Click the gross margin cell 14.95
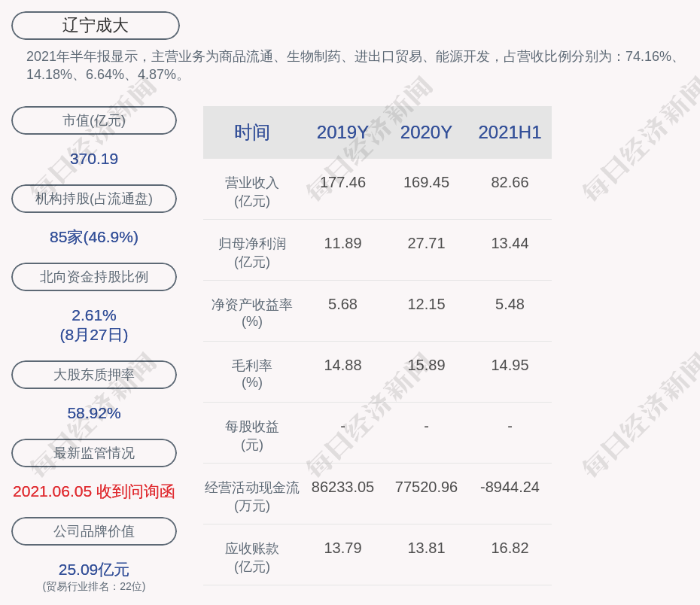Screen dimensions: 700x605 pyautogui.click(x=510, y=366)
